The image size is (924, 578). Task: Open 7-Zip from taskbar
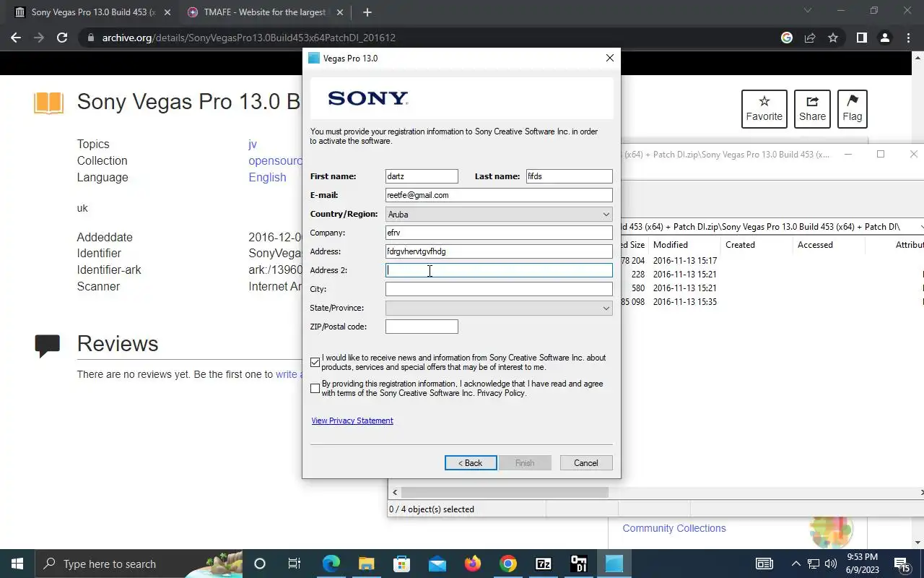point(544,564)
